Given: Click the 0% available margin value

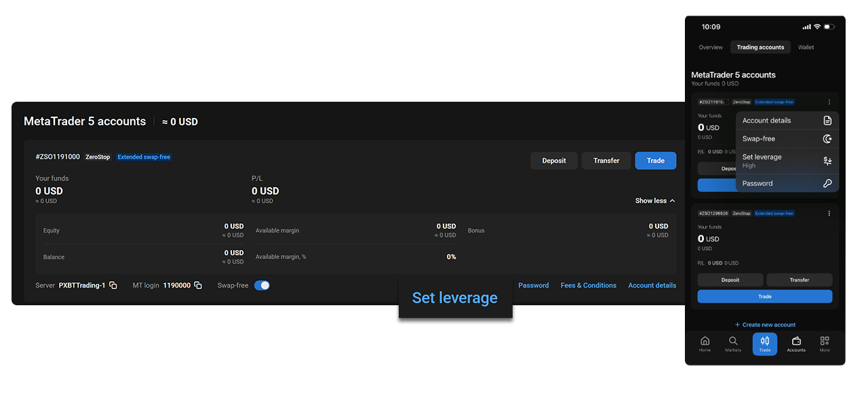Looking at the screenshot, I should (x=451, y=257).
